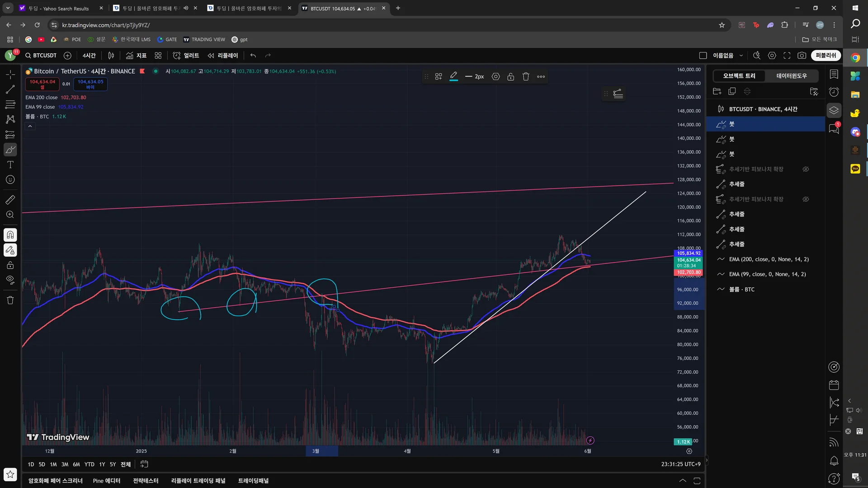Screen dimensions: 868x488
Task: Open the Pine 에디터 tab
Action: tap(106, 481)
